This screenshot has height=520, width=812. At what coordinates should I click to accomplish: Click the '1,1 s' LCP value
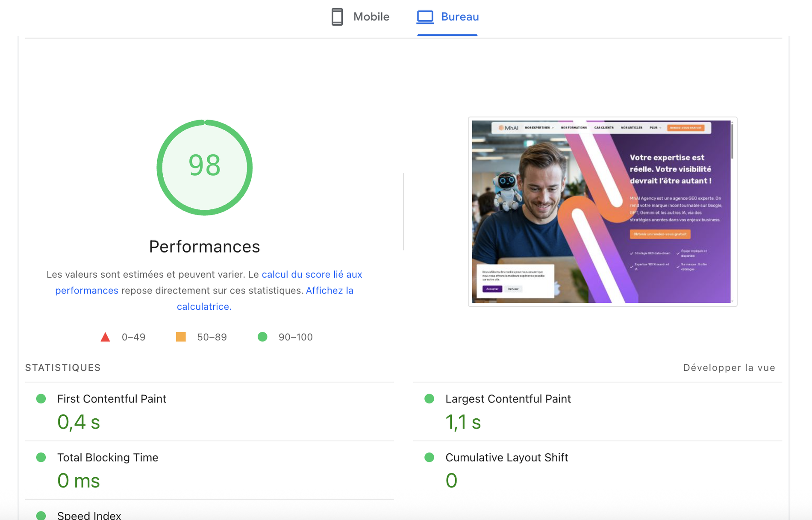point(463,422)
